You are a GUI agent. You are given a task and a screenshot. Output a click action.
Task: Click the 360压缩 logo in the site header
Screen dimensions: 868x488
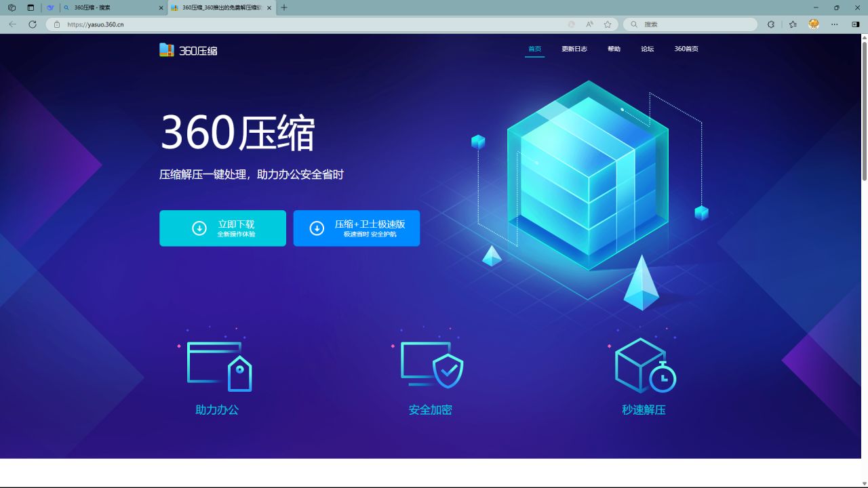point(189,50)
